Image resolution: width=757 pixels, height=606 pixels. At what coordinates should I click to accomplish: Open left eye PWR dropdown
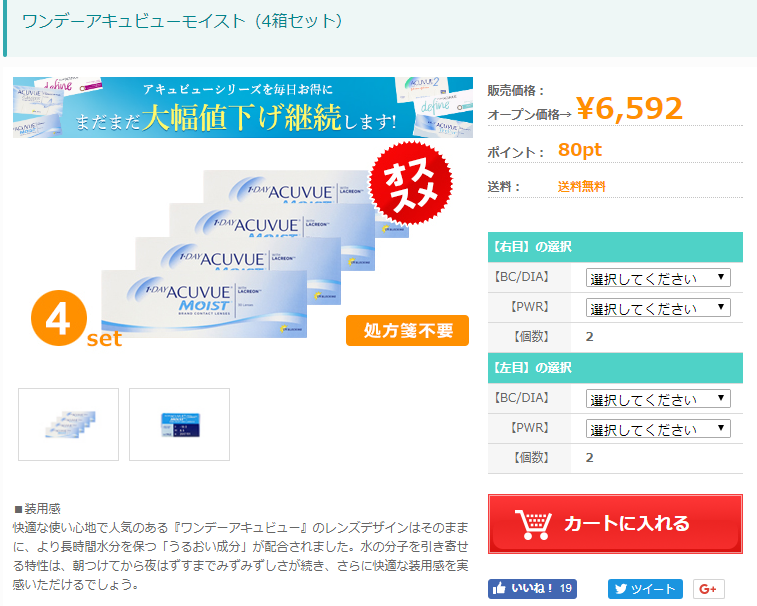[658, 429]
